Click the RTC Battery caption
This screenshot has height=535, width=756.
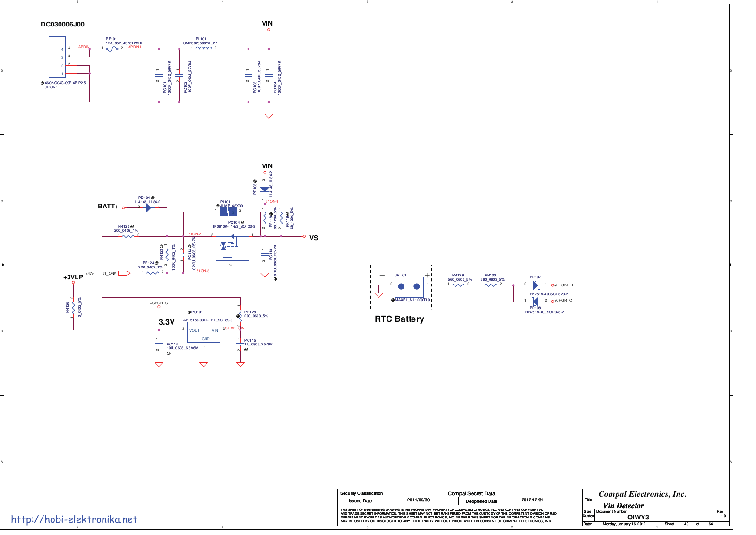pos(399,319)
